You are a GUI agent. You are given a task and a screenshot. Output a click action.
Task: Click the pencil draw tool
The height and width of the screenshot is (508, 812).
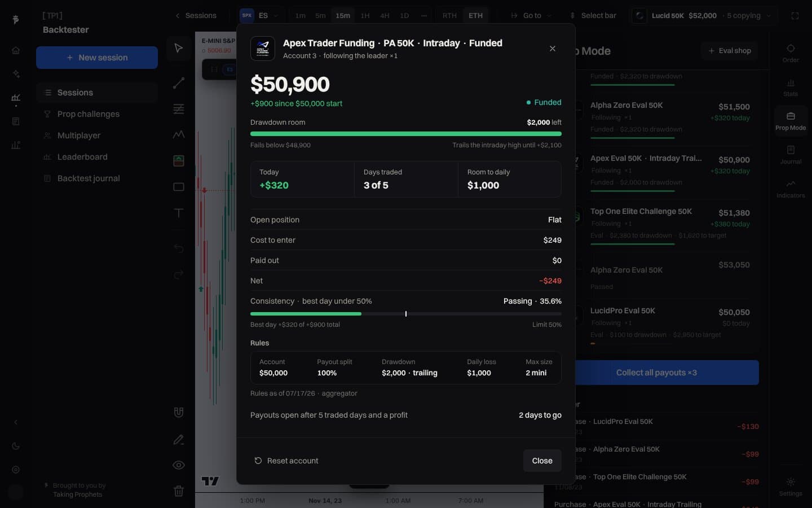(x=179, y=439)
